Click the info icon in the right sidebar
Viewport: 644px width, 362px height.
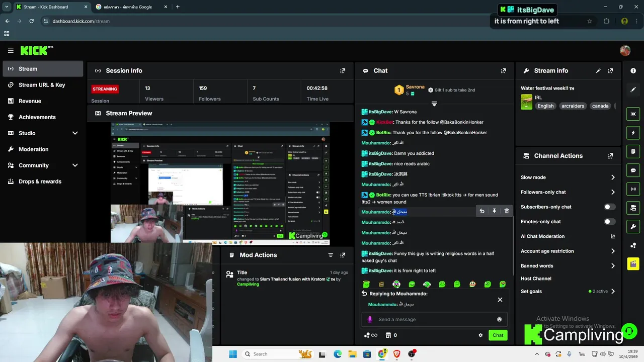(x=633, y=71)
